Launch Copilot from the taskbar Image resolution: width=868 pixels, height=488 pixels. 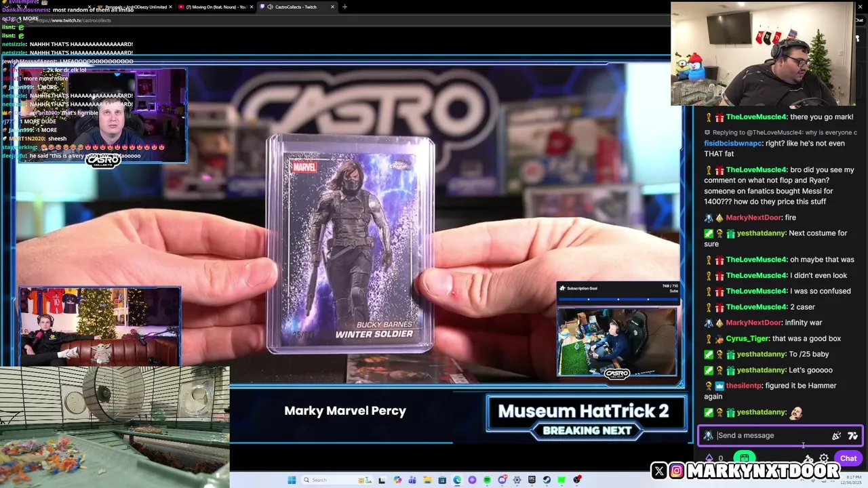click(x=397, y=480)
